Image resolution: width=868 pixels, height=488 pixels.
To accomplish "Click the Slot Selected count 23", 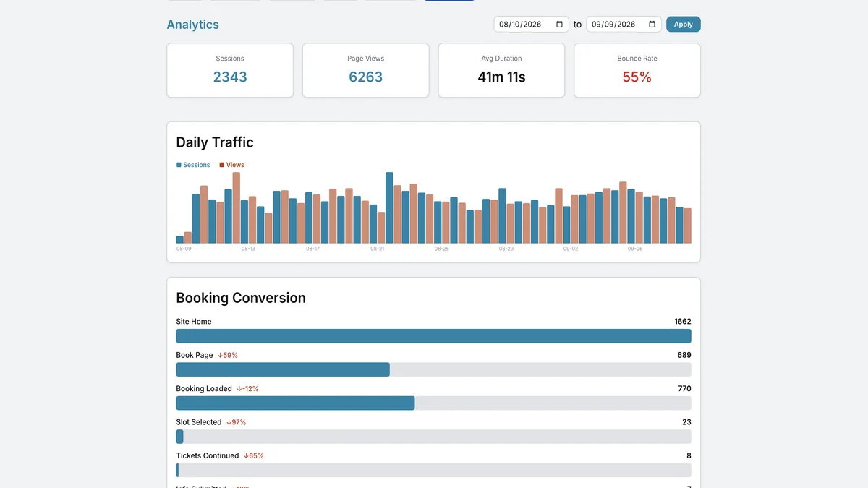I will [686, 422].
